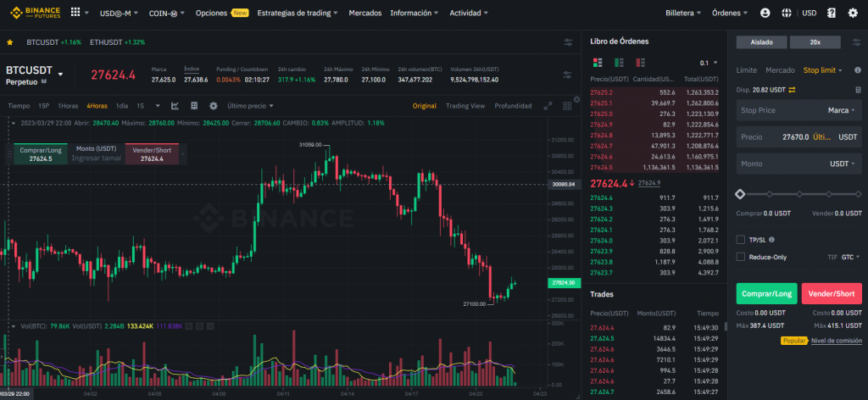The image size is (868, 400).
Task: Click the transfer arrows next to available balance
Action: 793,90
